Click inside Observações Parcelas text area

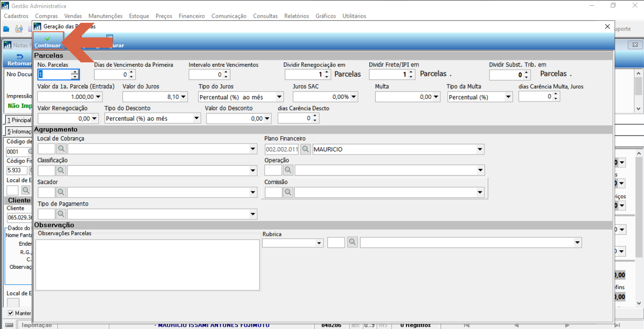pos(148,265)
